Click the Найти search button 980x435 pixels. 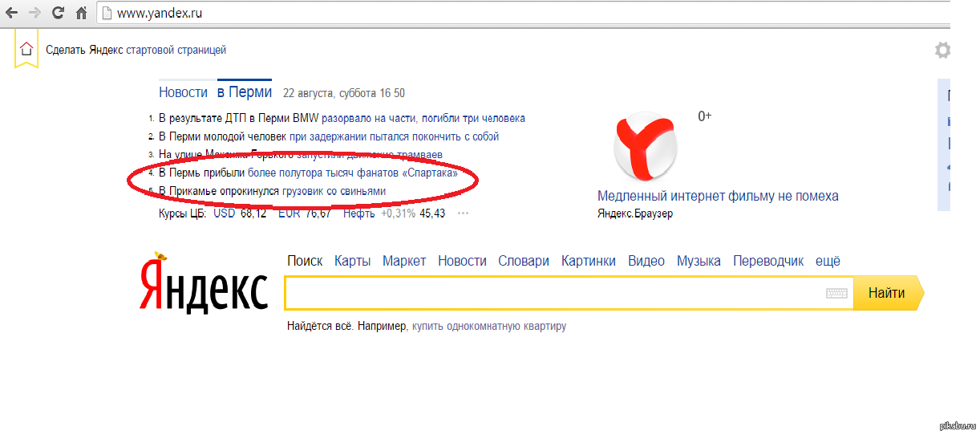pyautogui.click(x=887, y=293)
